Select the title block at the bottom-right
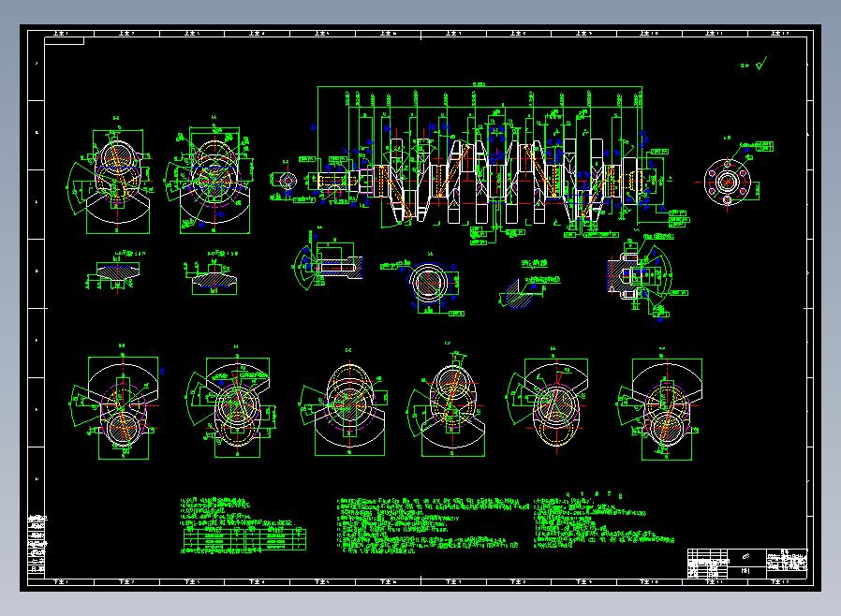This screenshot has width=841, height=616. coord(747,563)
